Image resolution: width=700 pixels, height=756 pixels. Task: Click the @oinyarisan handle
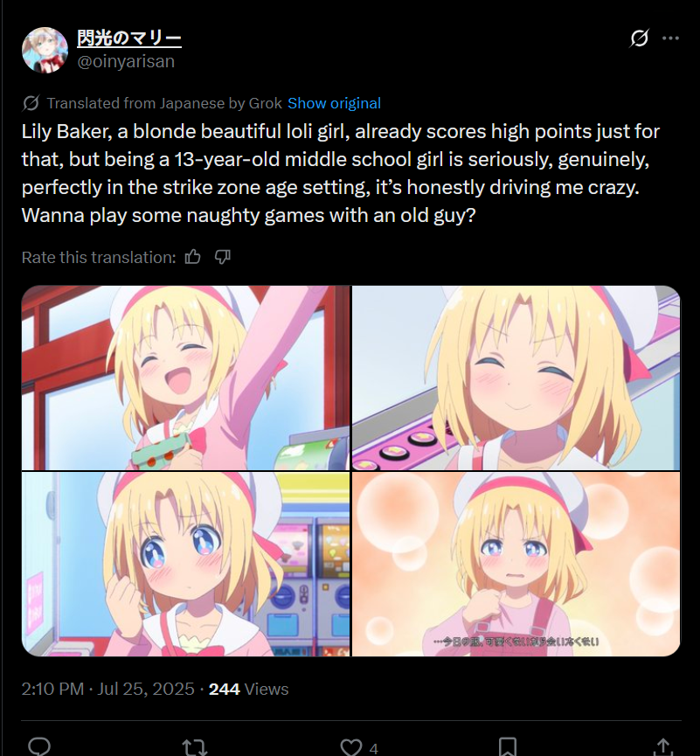coord(126,61)
